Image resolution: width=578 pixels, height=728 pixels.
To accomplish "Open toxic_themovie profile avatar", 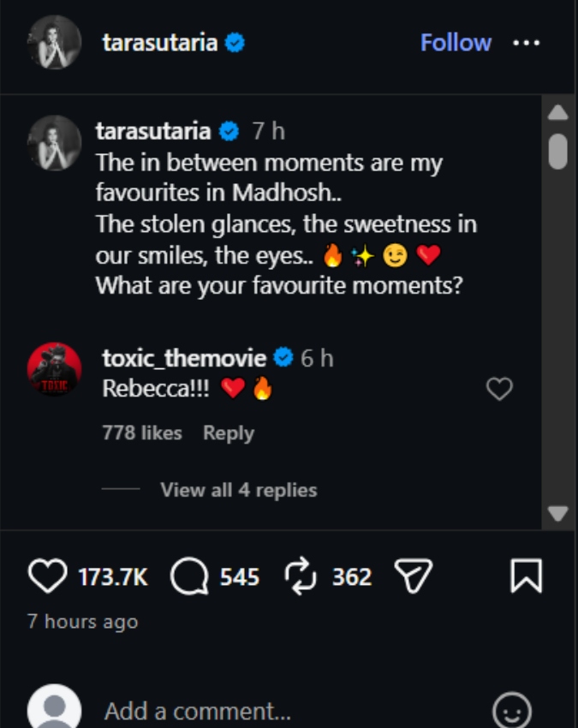I will click(54, 370).
